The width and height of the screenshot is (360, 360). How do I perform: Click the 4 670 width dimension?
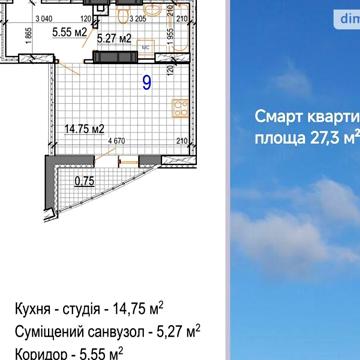[x=116, y=141]
